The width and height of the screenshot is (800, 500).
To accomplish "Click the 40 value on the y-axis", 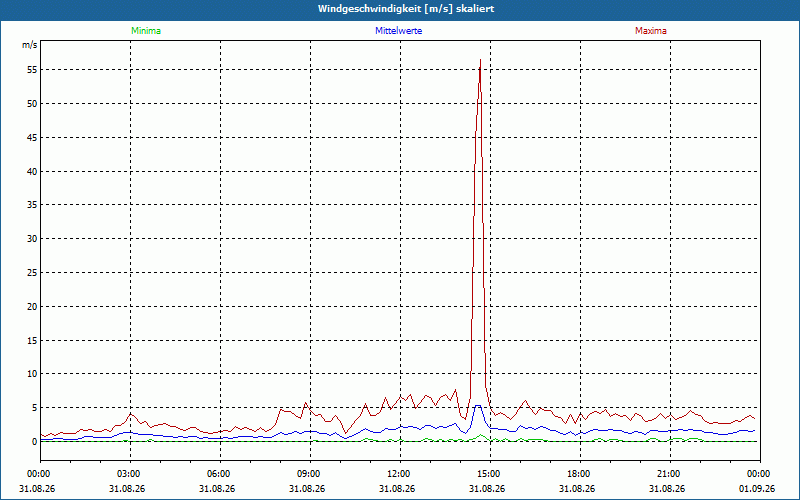I will 33,171.
